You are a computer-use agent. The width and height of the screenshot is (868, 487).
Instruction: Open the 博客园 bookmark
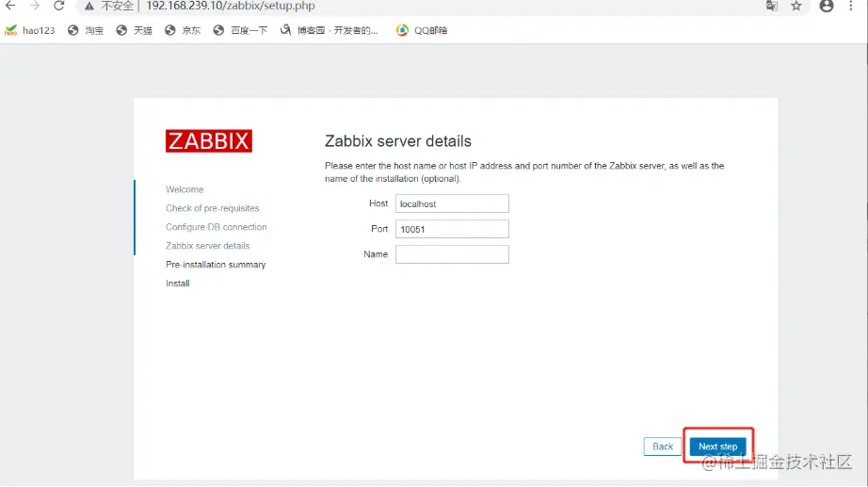click(329, 30)
